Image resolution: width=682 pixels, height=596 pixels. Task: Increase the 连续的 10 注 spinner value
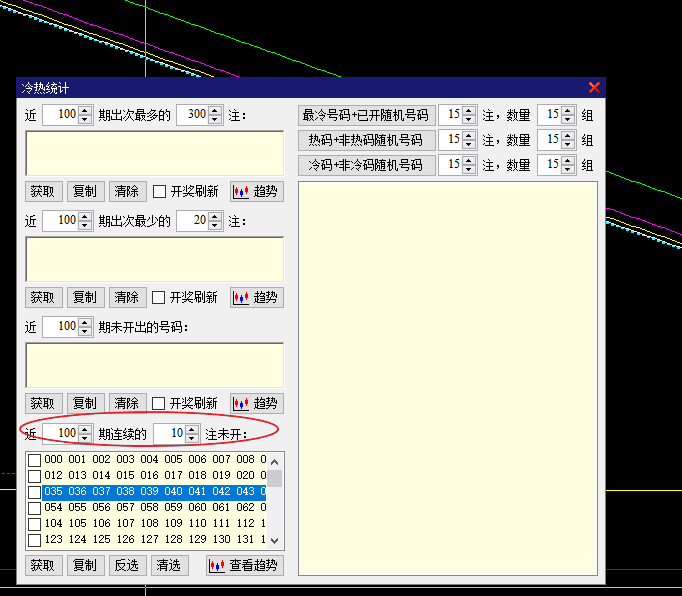(x=193, y=429)
